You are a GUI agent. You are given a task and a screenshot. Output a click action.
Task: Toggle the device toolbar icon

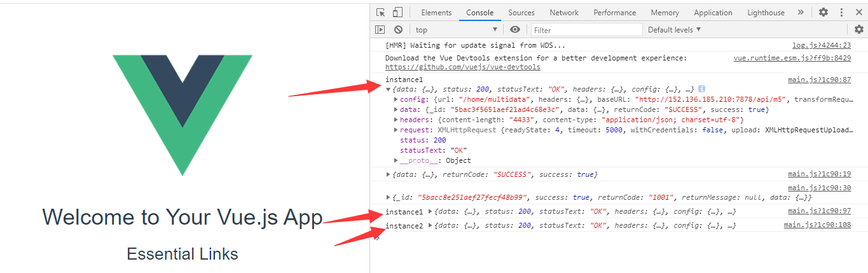coord(397,12)
